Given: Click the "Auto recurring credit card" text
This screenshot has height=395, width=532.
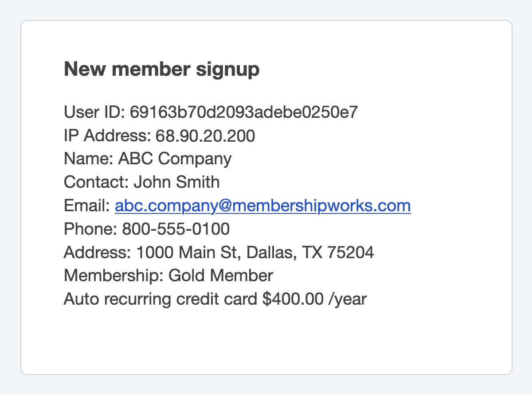Looking at the screenshot, I should pos(160,300).
